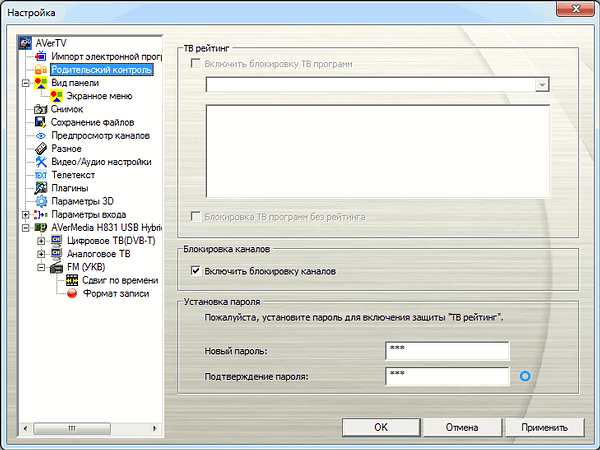Click the Аналоговое ТВ monitor icon
This screenshot has width=600, height=450.
(x=56, y=254)
